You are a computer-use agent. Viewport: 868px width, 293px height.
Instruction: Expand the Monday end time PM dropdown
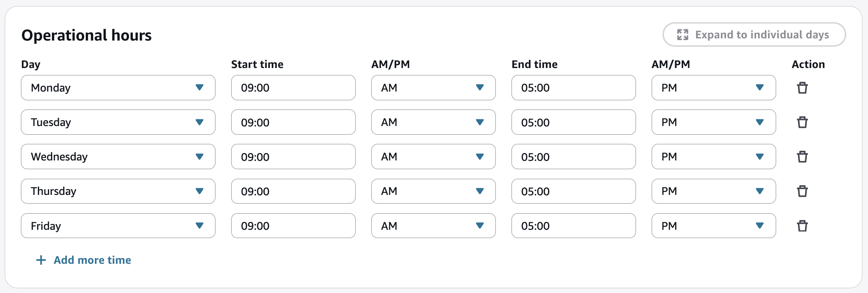tap(713, 88)
